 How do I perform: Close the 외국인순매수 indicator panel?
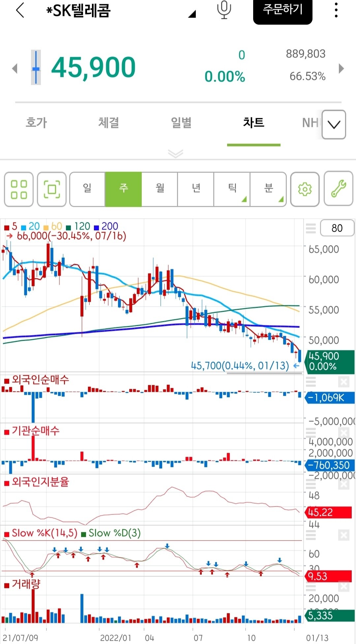coord(343,382)
